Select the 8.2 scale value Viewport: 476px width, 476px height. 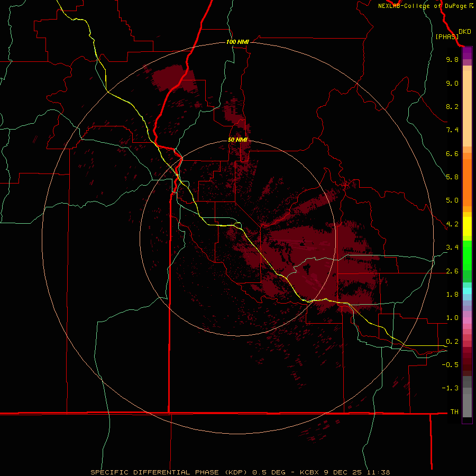452,106
